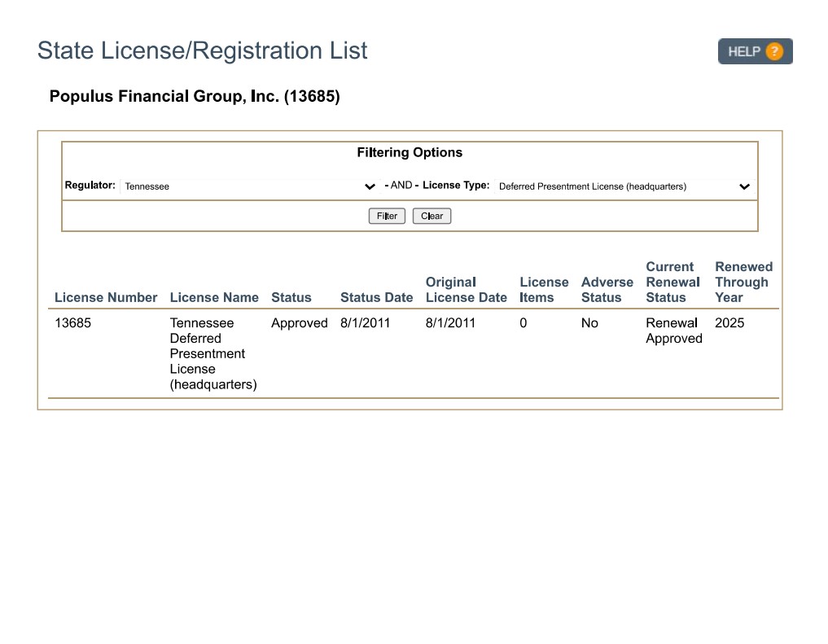Click the Filter button
Viewport: 828px width, 644px height.
click(x=386, y=216)
